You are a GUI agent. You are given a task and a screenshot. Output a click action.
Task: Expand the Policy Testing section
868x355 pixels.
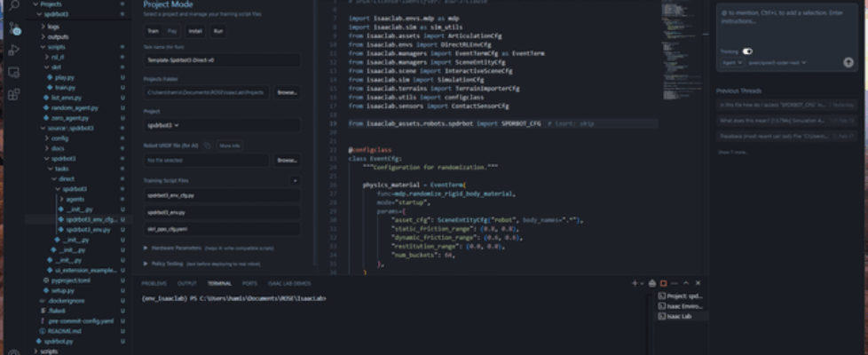[168, 263]
